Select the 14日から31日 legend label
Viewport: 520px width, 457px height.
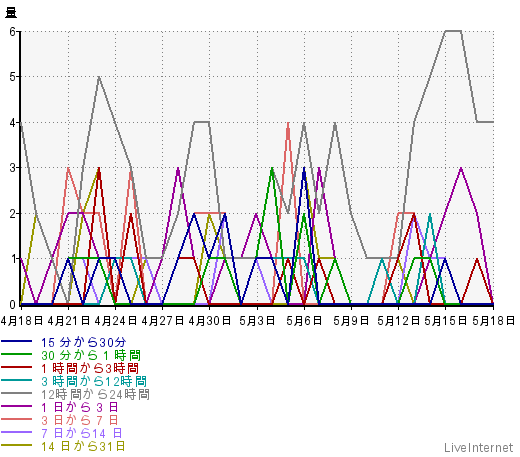point(83,446)
